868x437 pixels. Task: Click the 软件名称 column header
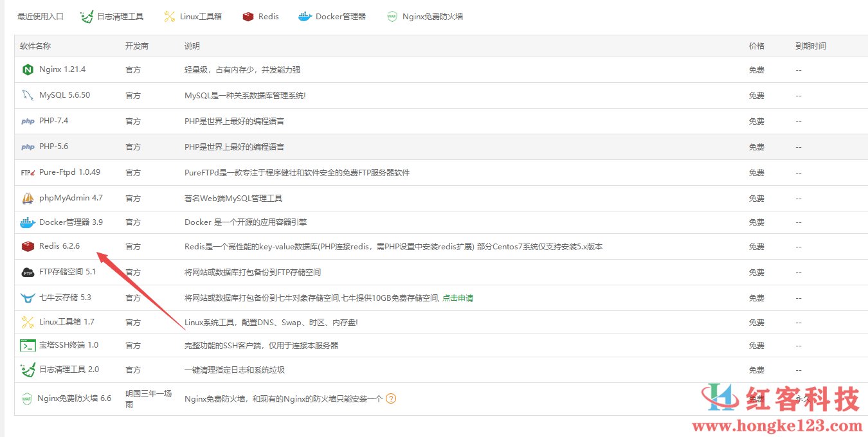click(35, 46)
